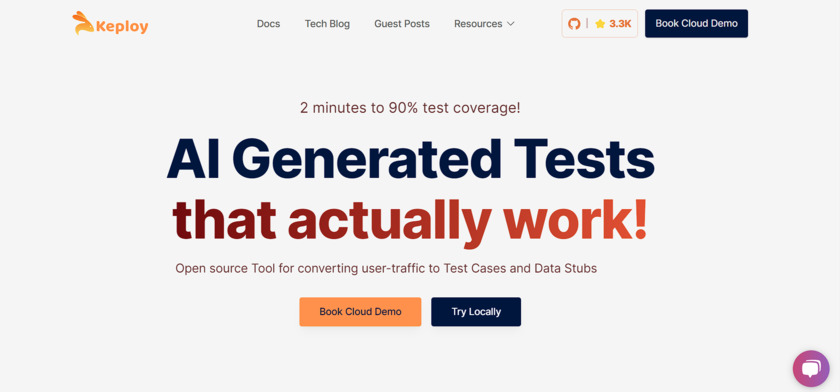840x392 pixels.
Task: Click the header Book Cloud Demo button
Action: 696,24
